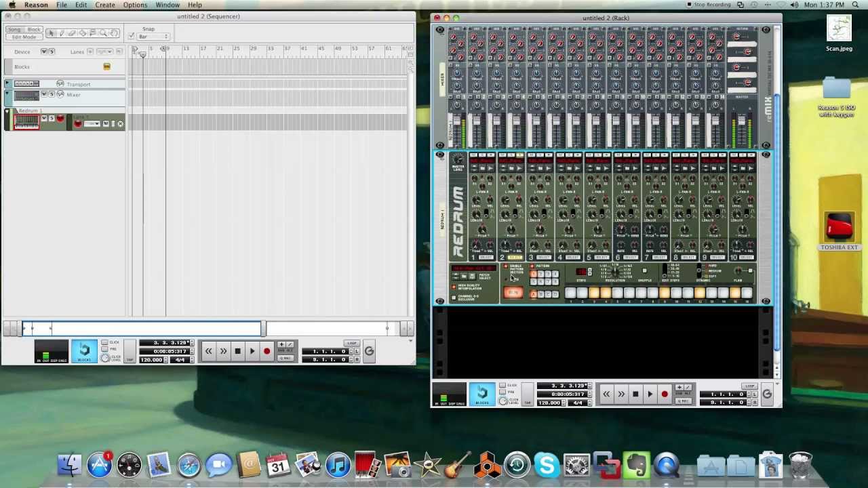868x488 pixels.
Task: Open Skype from the Dock
Action: tap(547, 465)
